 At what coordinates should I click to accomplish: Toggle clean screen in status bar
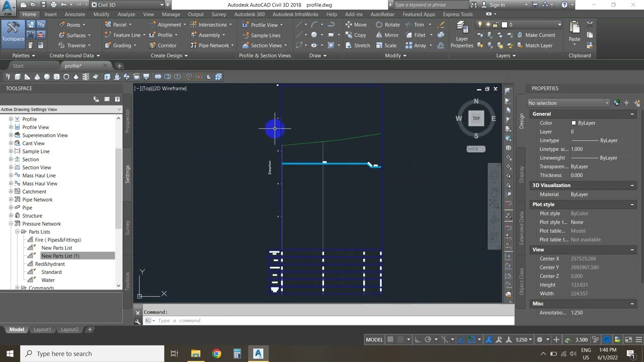pos(629,339)
